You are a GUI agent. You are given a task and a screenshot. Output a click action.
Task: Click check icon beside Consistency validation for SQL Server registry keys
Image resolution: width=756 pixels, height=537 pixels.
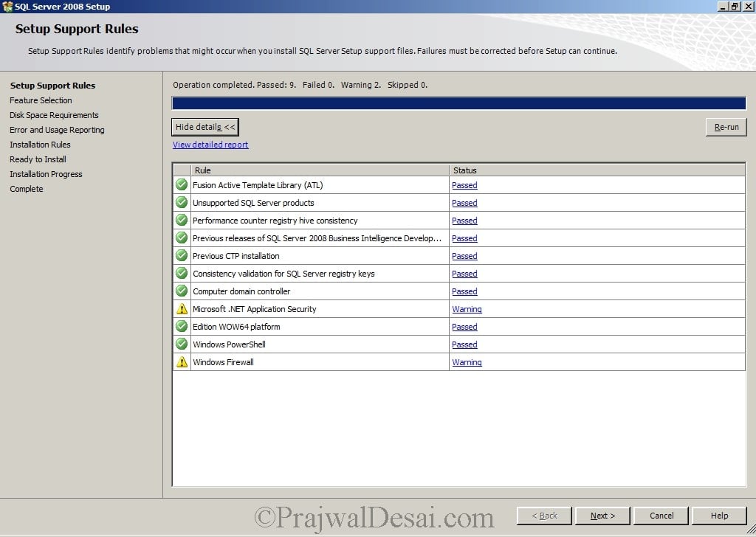coord(182,273)
